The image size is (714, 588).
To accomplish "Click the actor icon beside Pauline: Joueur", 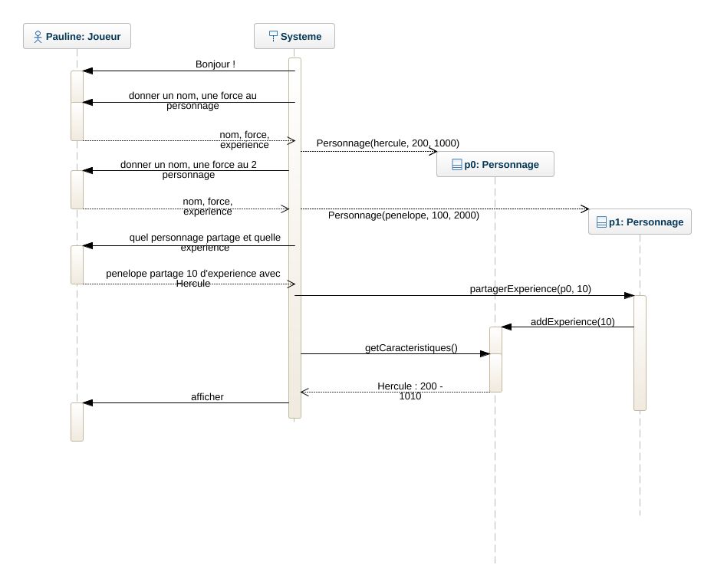I will (38, 36).
